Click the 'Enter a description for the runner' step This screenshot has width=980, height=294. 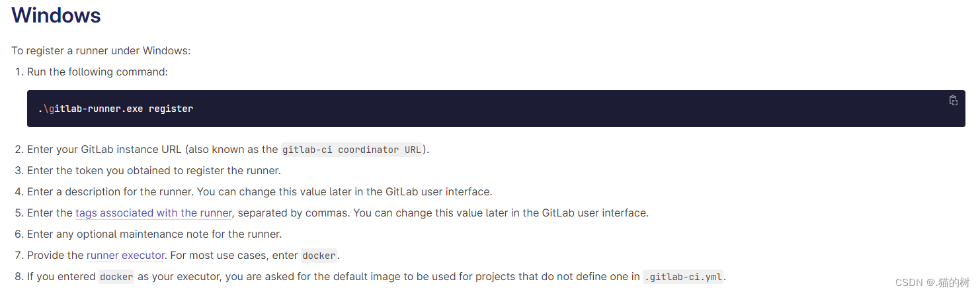pyautogui.click(x=260, y=192)
